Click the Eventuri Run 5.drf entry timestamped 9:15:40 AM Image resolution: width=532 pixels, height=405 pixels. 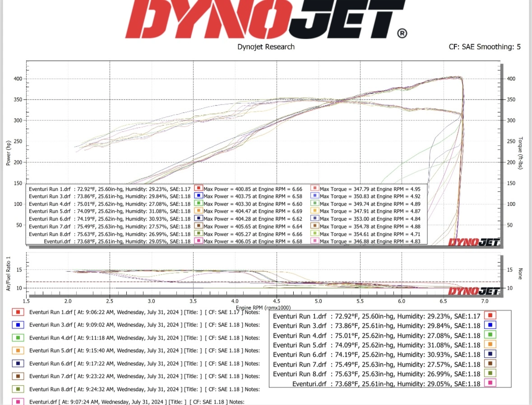(144, 350)
